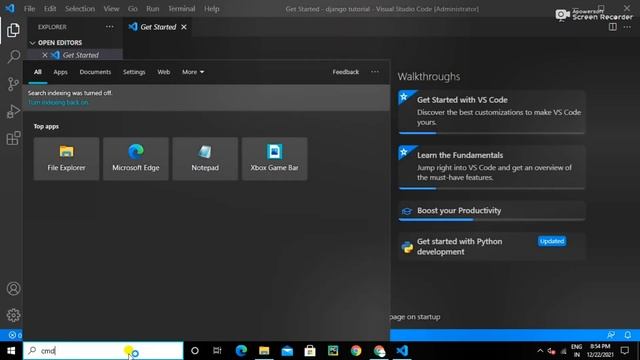Switch to VS Code on the taskbar
Viewport: 640px width, 360px height.
[402, 351]
